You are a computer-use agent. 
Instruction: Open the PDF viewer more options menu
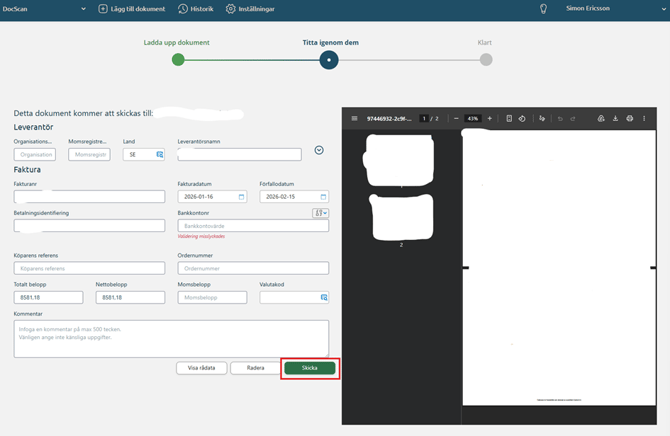[x=644, y=118]
